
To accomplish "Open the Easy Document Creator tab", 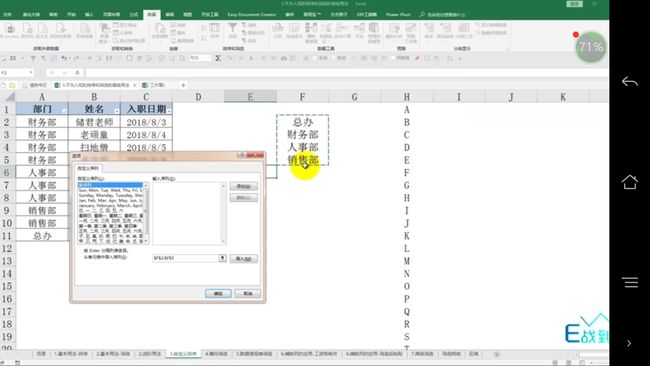I will [x=252, y=15].
